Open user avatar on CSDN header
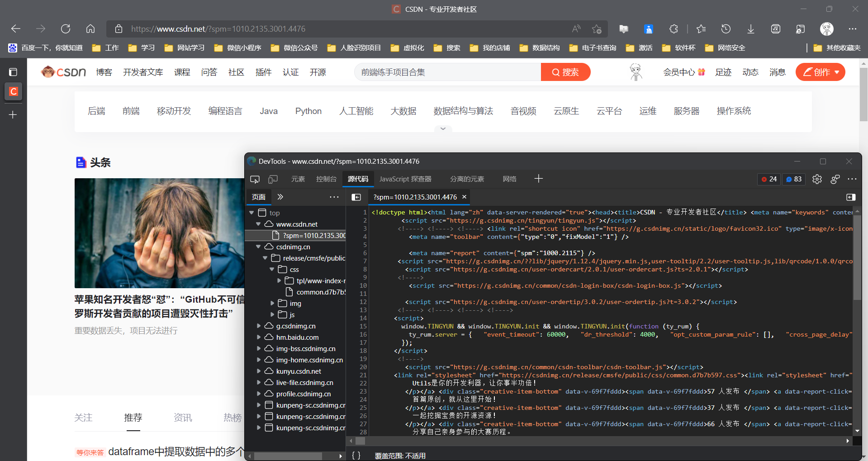868x461 pixels. click(636, 72)
